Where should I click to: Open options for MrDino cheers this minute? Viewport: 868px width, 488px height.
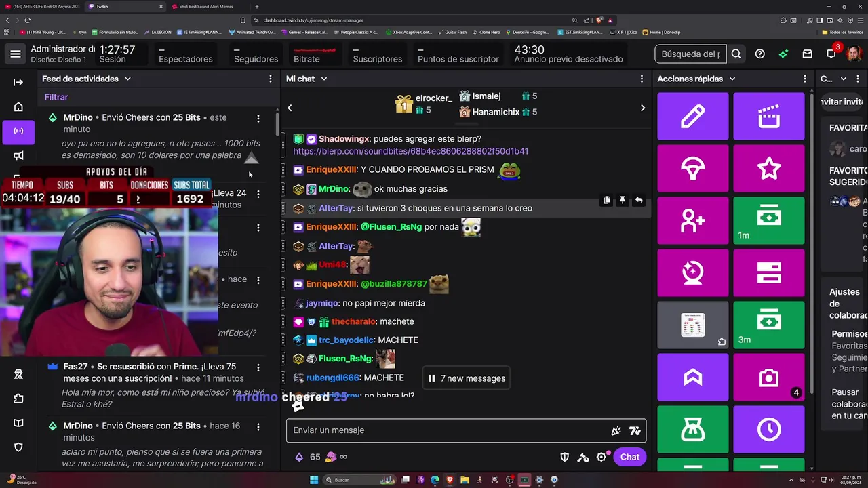coord(258,119)
